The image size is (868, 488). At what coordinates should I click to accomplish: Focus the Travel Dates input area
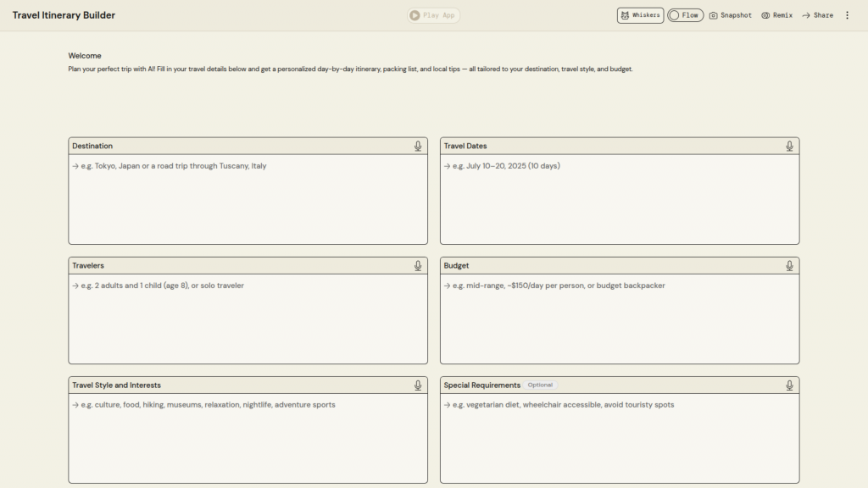coord(619,199)
